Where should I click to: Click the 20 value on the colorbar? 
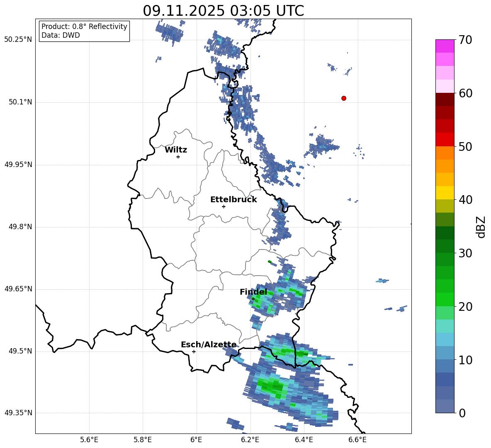pos(465,307)
